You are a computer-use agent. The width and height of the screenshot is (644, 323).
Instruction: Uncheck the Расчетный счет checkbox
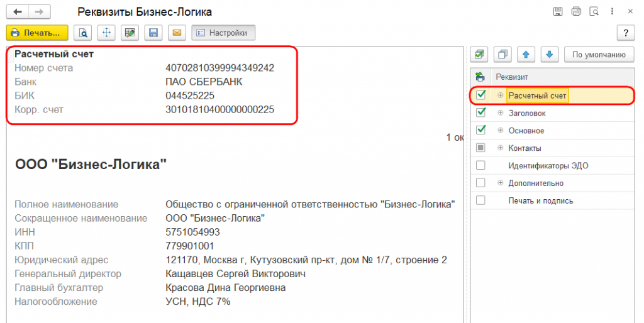click(480, 96)
